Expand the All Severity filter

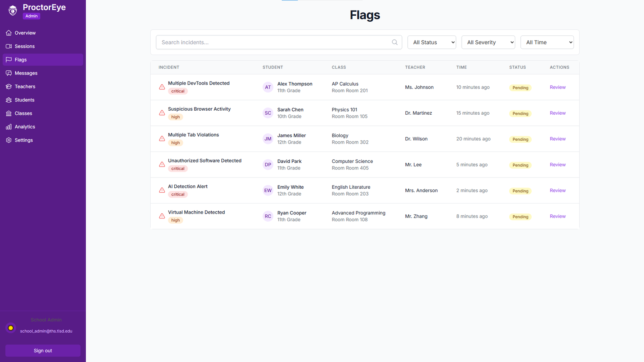488,42
